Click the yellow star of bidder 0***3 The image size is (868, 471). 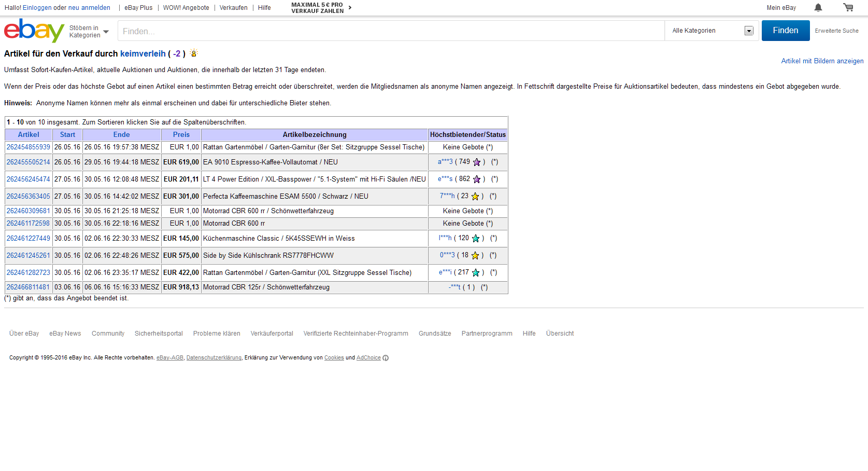tap(475, 256)
